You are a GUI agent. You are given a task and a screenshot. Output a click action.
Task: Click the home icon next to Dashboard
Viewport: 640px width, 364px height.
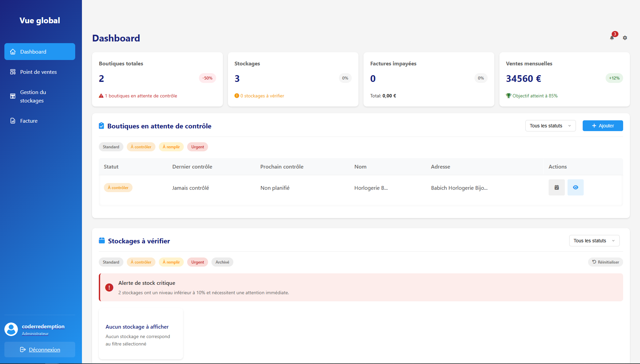[x=13, y=52]
